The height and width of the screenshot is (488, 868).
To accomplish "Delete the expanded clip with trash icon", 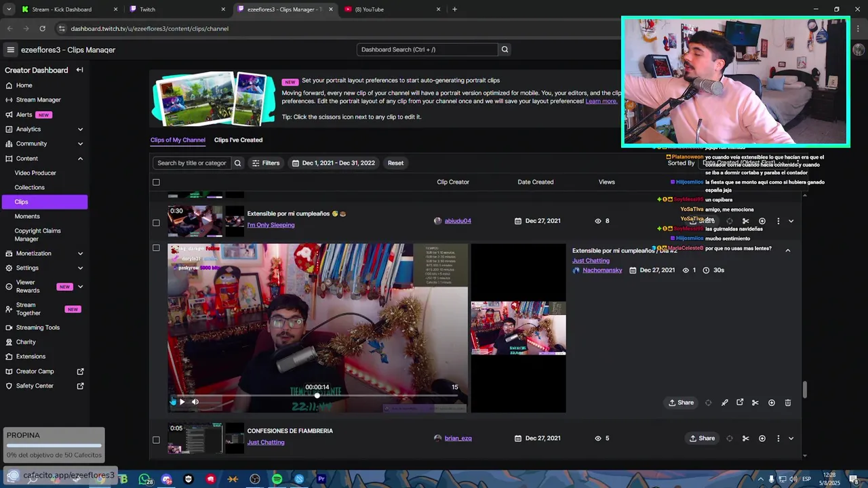I will click(x=788, y=403).
